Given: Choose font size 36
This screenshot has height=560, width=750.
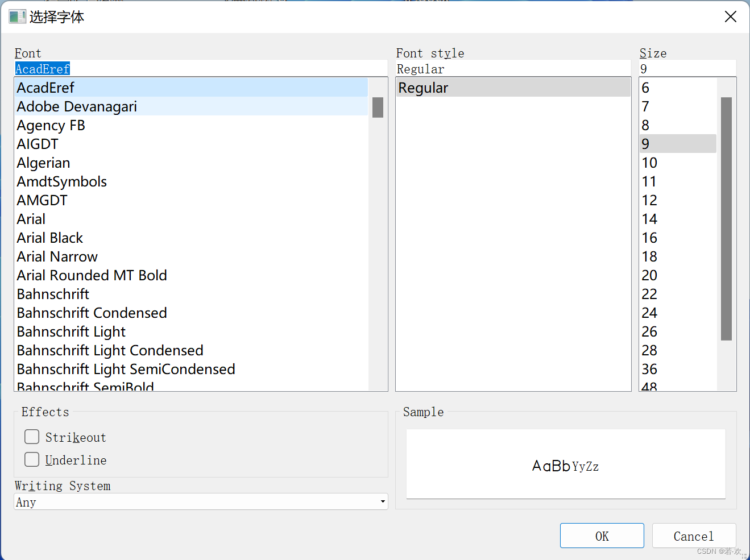Looking at the screenshot, I should [678, 369].
